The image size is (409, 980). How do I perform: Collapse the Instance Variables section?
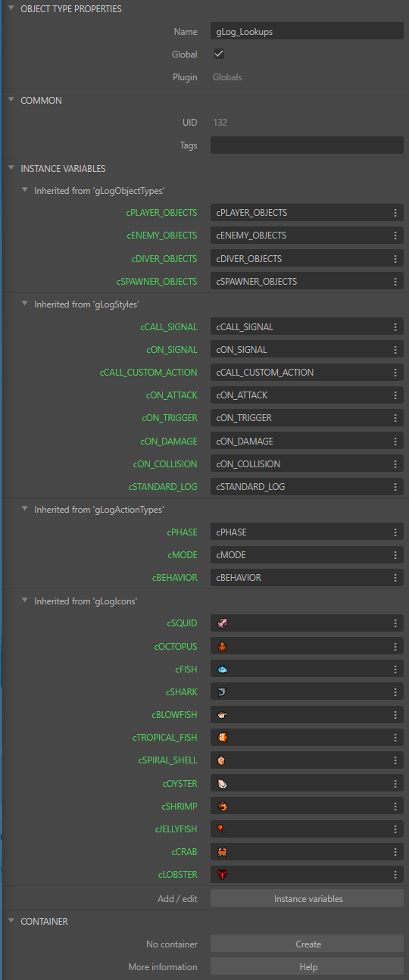click(x=11, y=169)
